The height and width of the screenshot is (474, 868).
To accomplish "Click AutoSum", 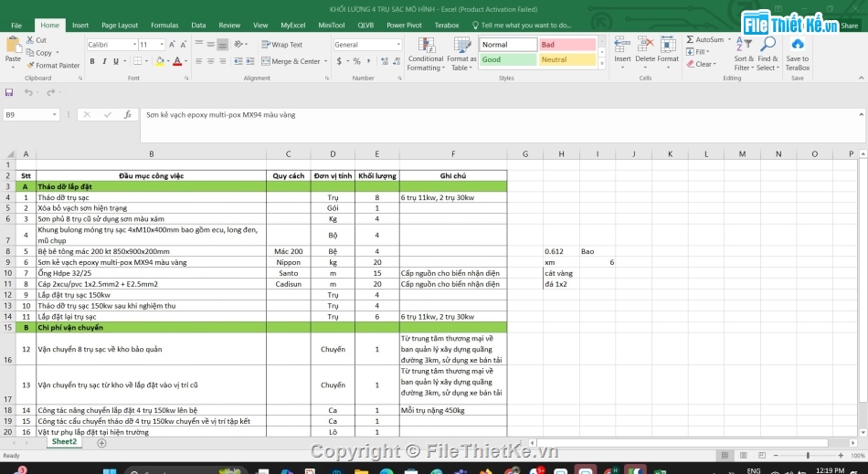I will point(704,40).
